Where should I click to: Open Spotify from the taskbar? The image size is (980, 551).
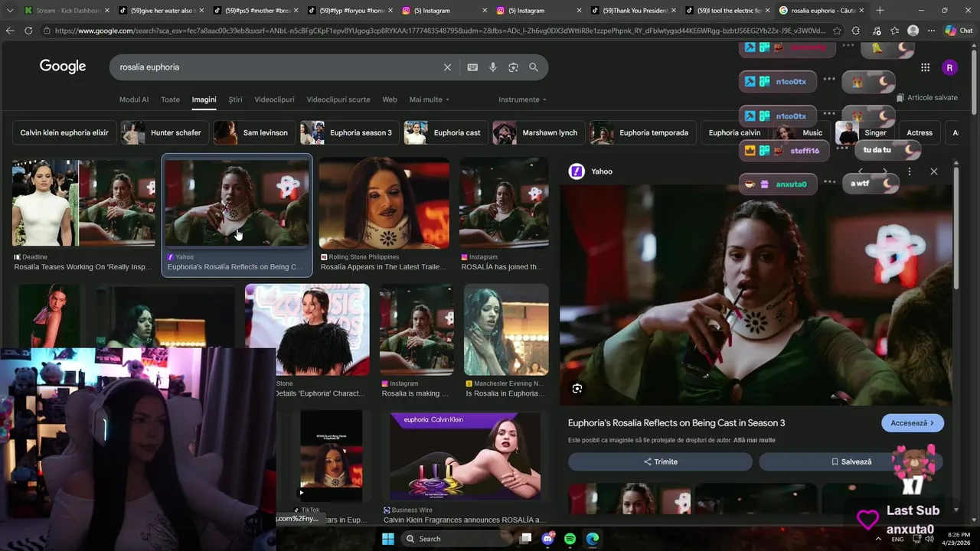[x=570, y=539]
